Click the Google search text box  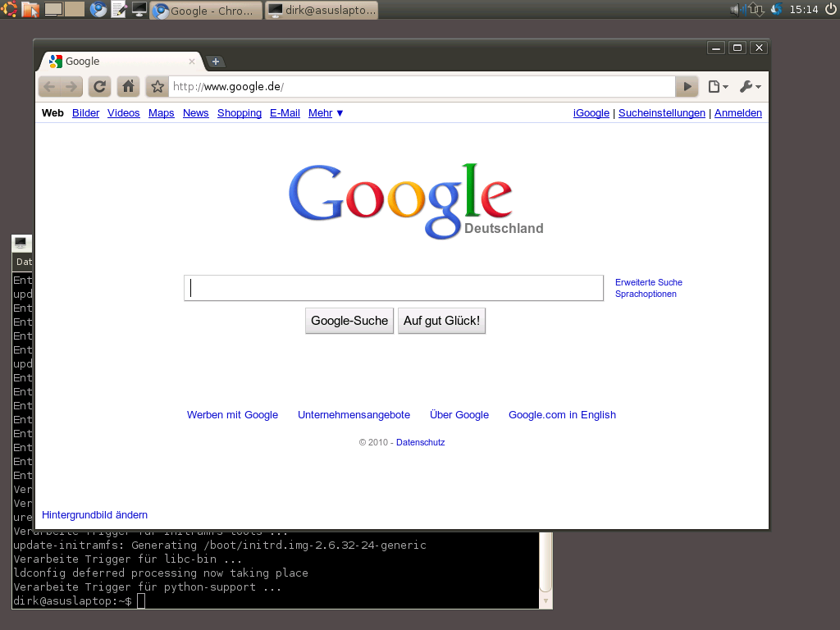tap(394, 288)
